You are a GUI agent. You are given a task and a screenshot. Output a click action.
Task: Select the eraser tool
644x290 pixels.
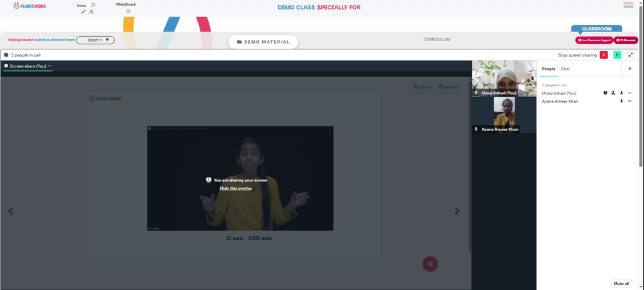[91, 12]
